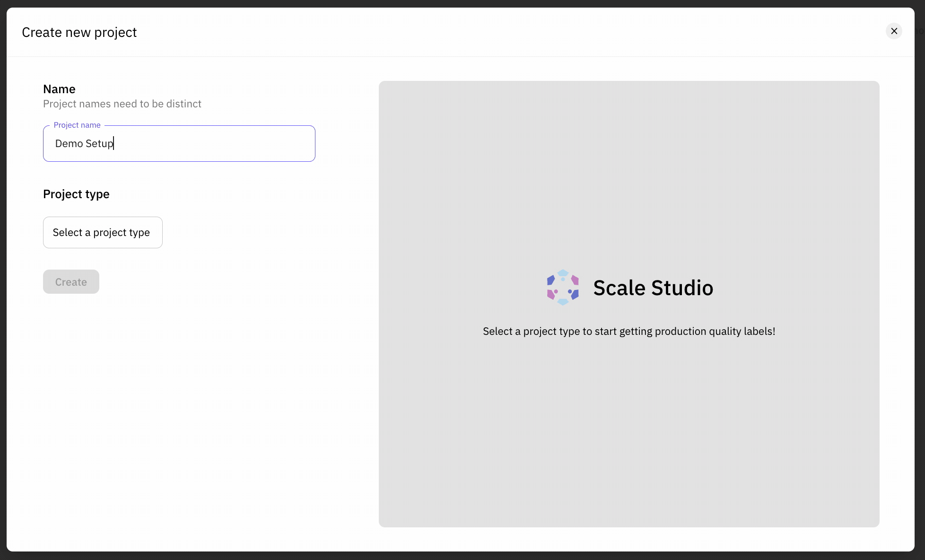
Task: Click the word 'Select' in the project type box
Action: (67, 233)
